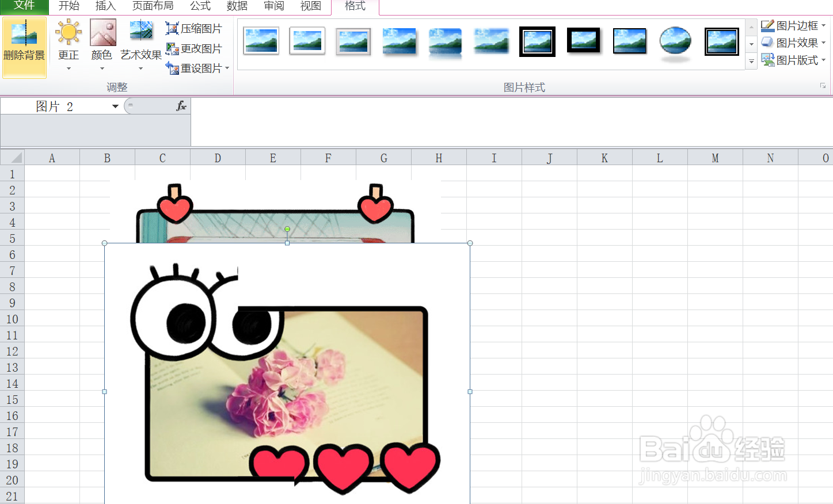Click Reset Picture (重设图片)

194,68
